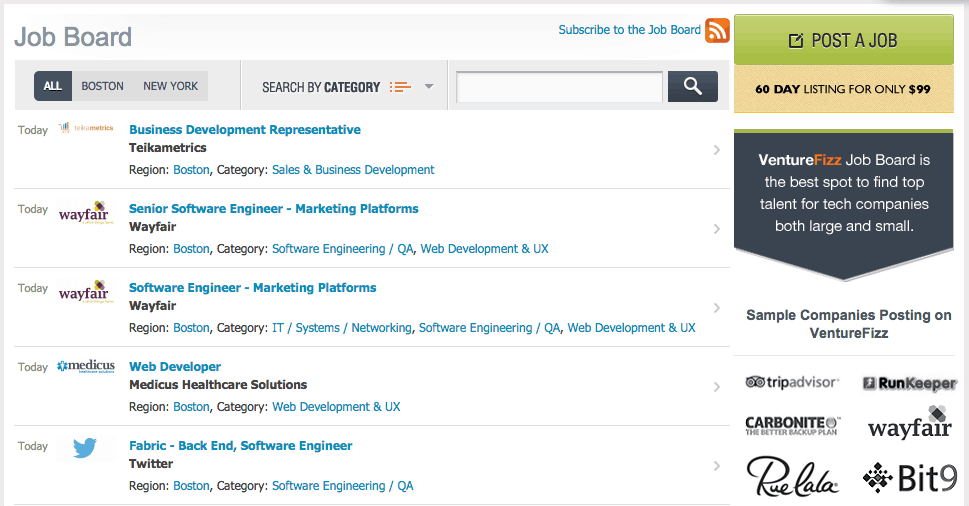Select the BOSTON region filter tab

(x=103, y=86)
